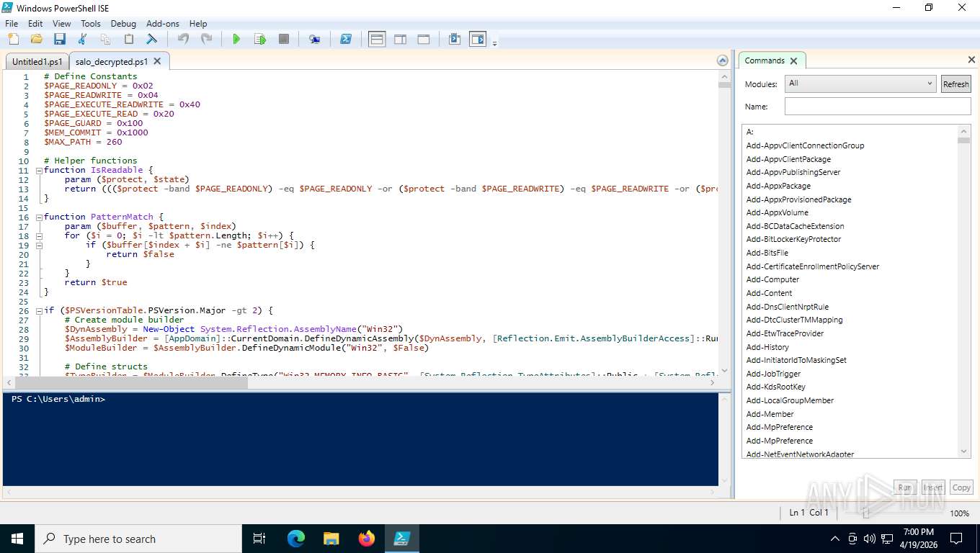Screen dimensions: 980x553
Task: Open the Debug menu
Action: click(x=123, y=23)
